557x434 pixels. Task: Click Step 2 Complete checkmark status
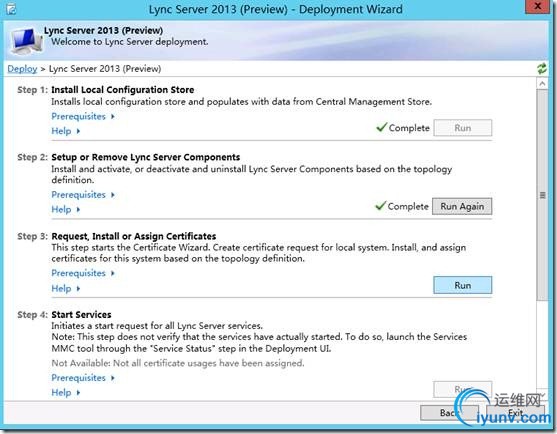[402, 206]
